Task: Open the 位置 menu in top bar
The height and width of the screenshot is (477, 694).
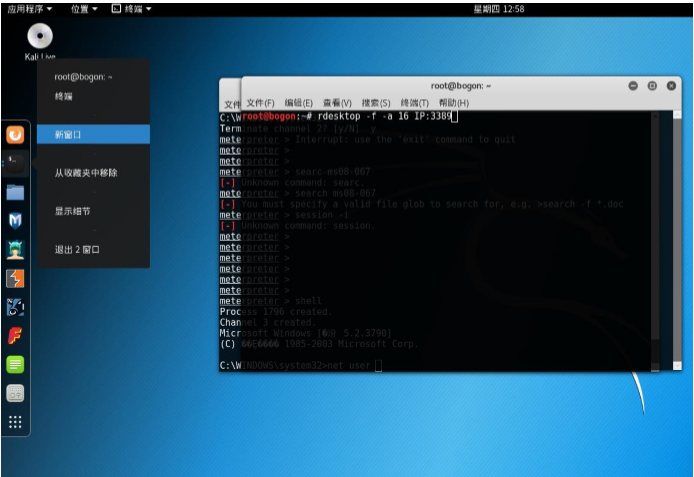Action: pyautogui.click(x=84, y=9)
